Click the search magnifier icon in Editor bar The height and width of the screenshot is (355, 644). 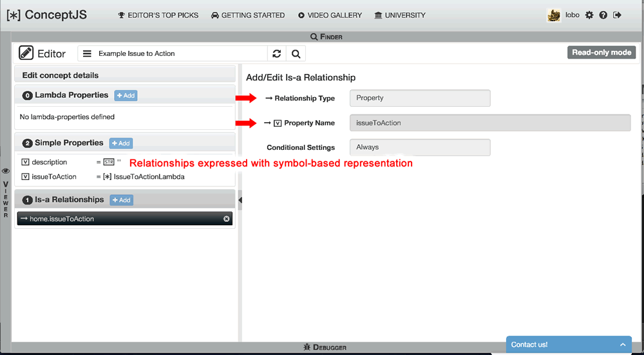coord(296,54)
